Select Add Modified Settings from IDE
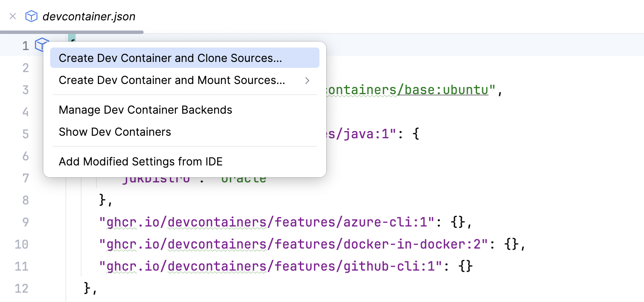644x302 pixels. tap(140, 162)
